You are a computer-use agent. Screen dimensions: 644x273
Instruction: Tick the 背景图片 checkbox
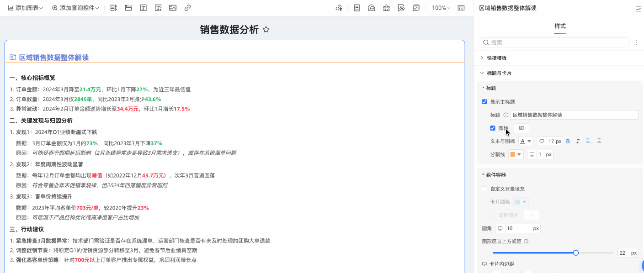(493, 215)
